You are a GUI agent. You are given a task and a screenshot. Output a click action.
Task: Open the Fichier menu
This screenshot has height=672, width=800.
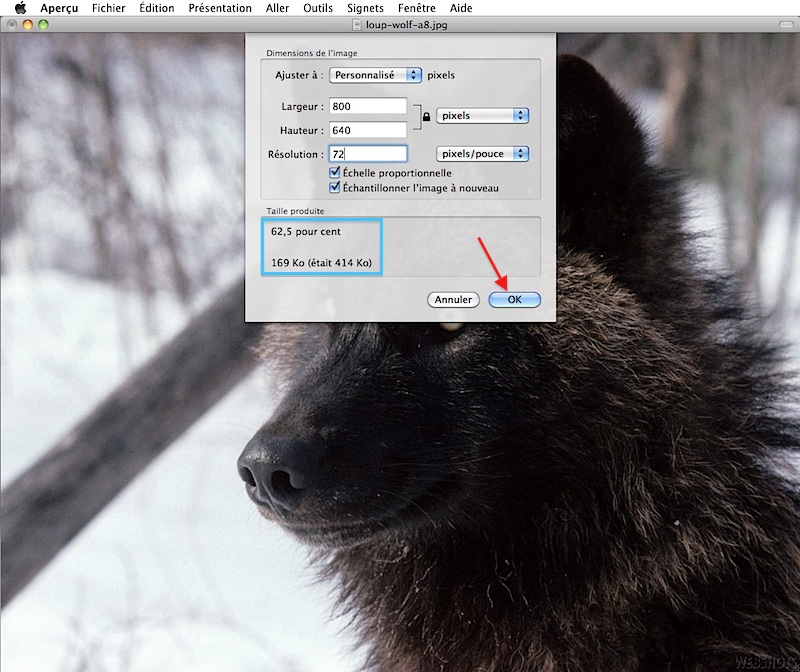108,8
